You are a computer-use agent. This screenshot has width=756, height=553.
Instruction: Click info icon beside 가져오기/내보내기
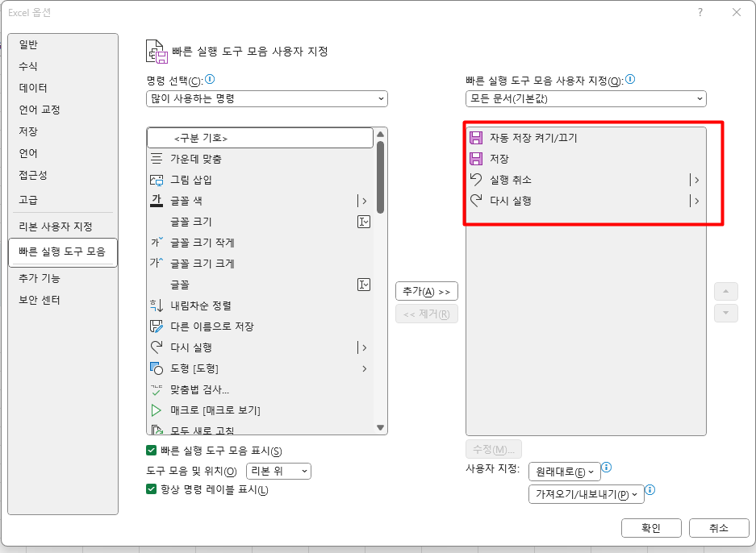tap(650, 490)
